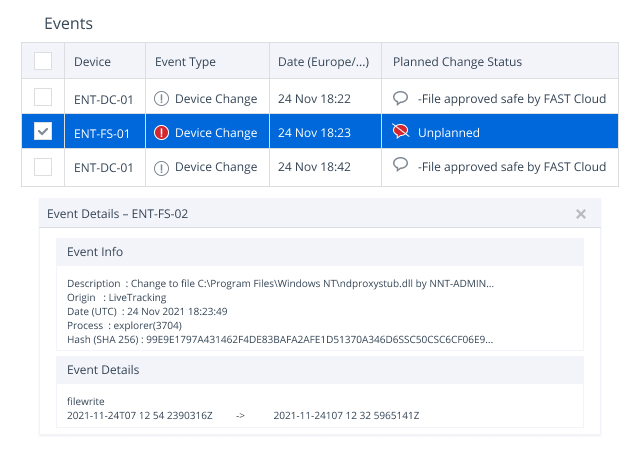Sort by the Device column header
The width and height of the screenshot is (640, 450).
[x=92, y=62]
